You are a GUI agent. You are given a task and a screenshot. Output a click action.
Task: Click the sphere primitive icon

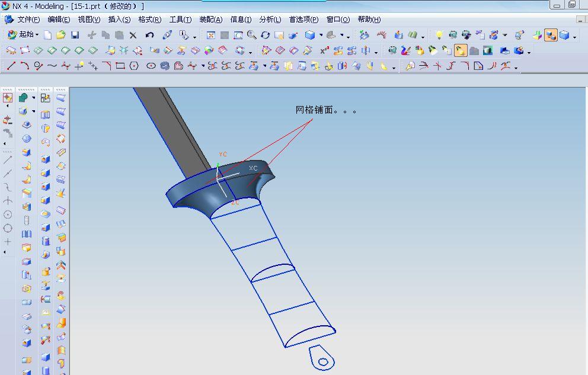[27, 139]
